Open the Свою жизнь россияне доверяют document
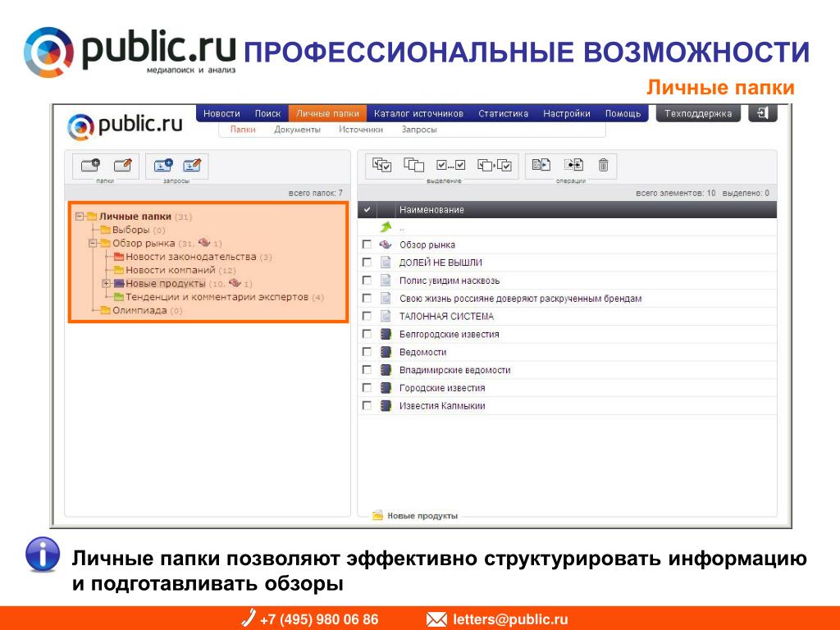Viewport: 840px width, 630px height. pos(520,299)
